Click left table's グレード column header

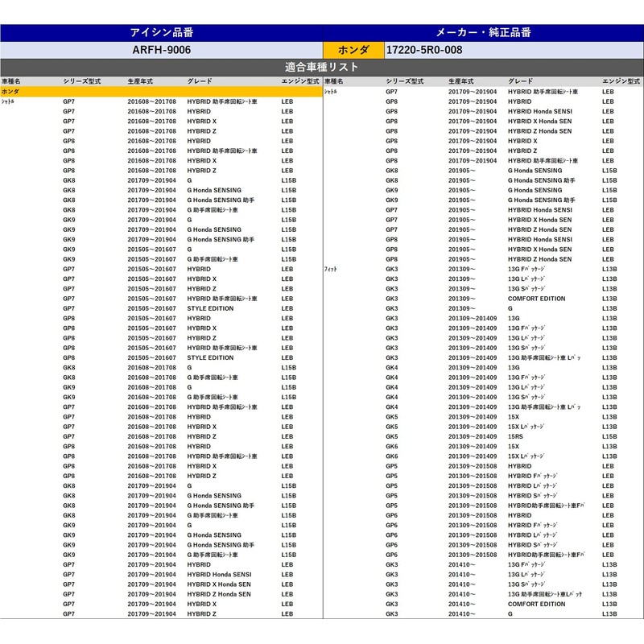point(200,82)
